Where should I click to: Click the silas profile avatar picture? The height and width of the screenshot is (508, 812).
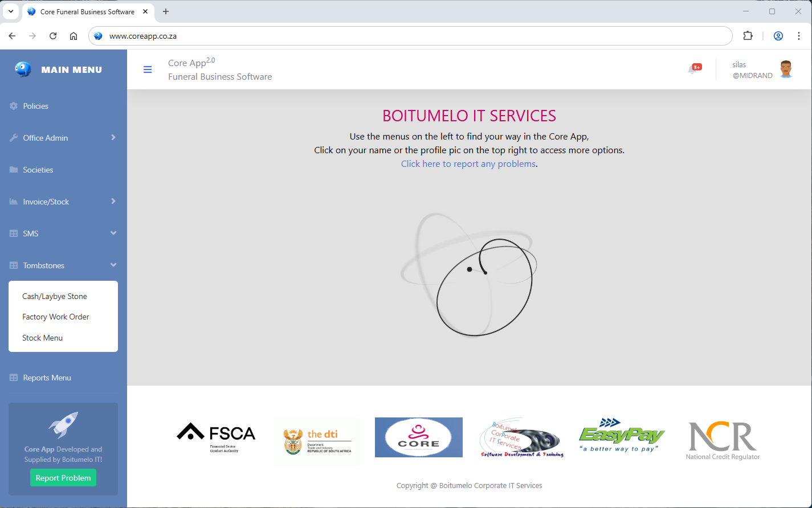coord(786,69)
